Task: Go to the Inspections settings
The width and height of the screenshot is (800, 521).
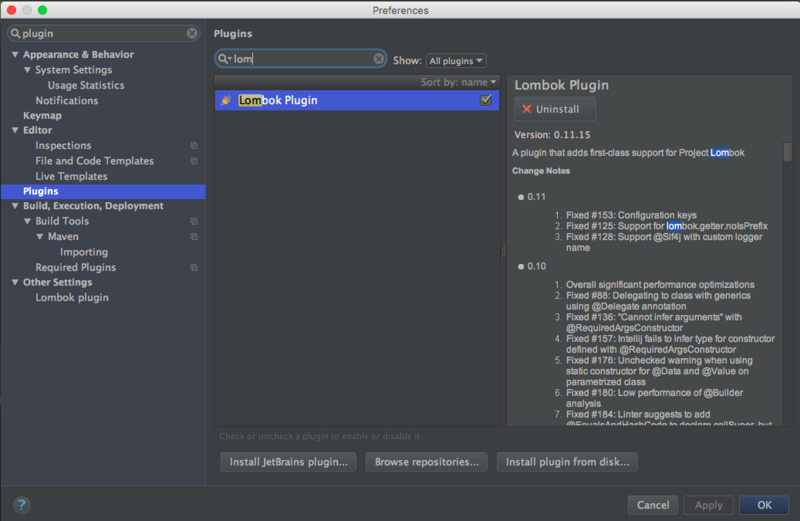Action: coord(63,145)
